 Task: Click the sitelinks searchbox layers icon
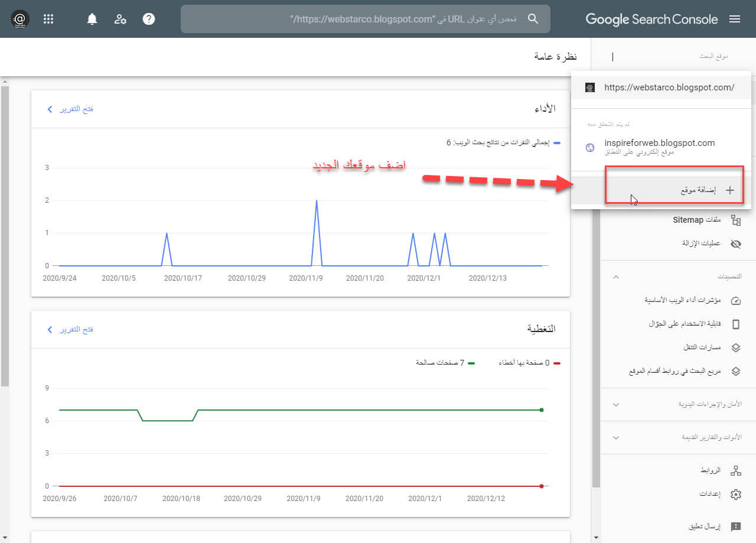(x=735, y=371)
